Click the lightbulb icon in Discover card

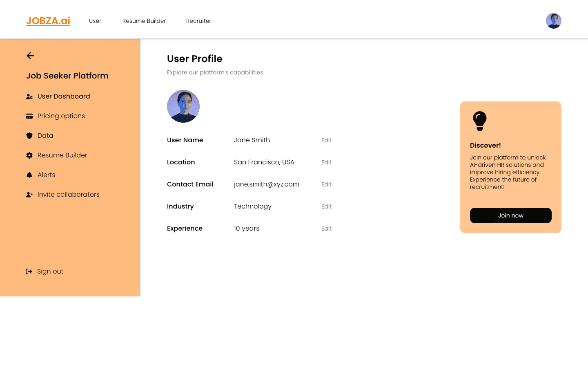pyautogui.click(x=480, y=121)
